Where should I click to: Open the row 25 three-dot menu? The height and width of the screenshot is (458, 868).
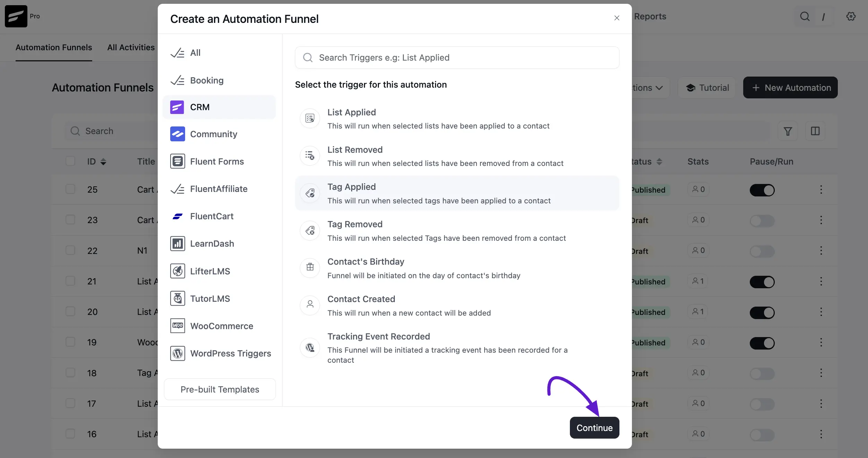pos(821,190)
